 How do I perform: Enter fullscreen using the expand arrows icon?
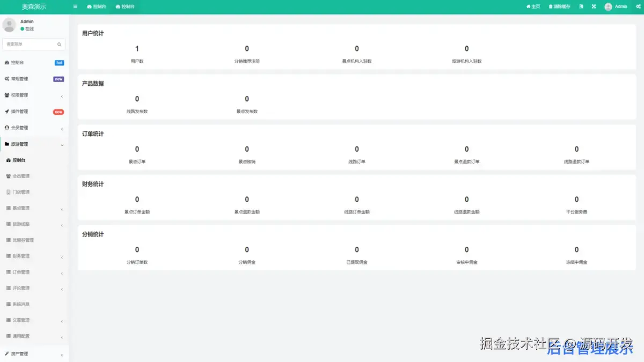coord(594,6)
